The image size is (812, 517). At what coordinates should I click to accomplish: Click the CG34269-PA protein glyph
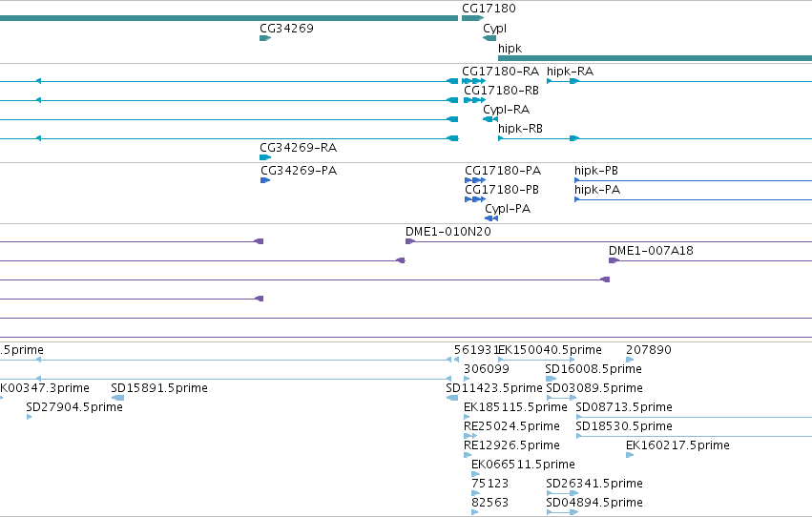point(265,180)
